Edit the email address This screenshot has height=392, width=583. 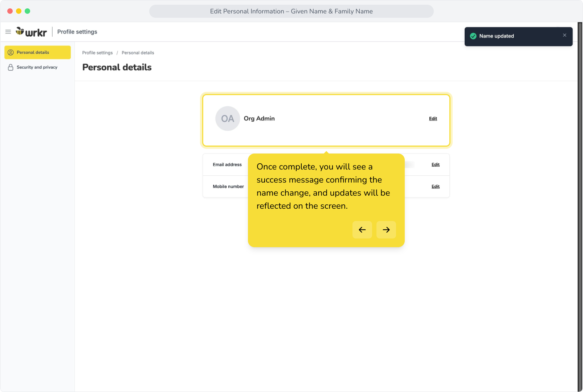435,165
